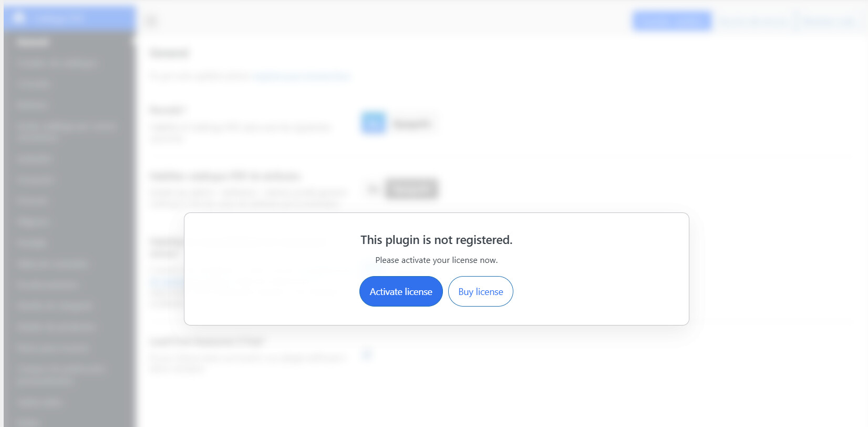
Task: Open the two-line blurred sidebar item near the top
Action: [x=66, y=131]
